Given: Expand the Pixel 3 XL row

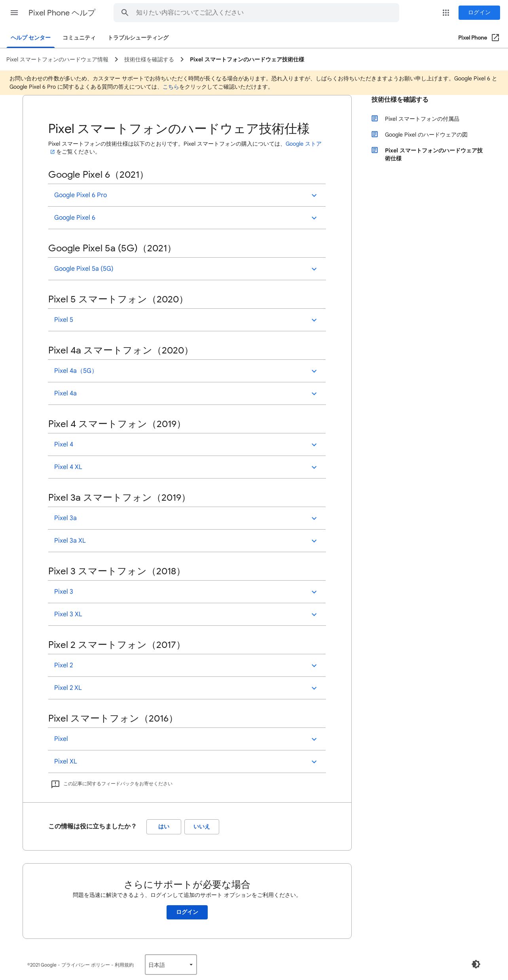Looking at the screenshot, I should point(187,614).
